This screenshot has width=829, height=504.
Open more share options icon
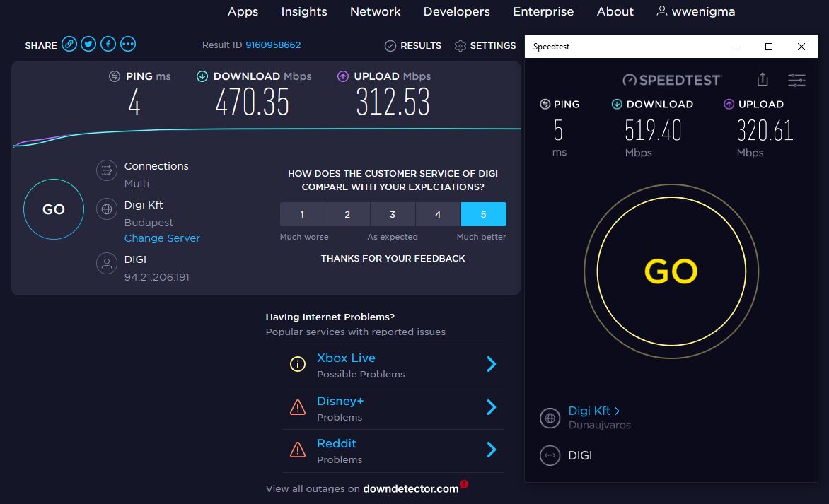tap(128, 44)
